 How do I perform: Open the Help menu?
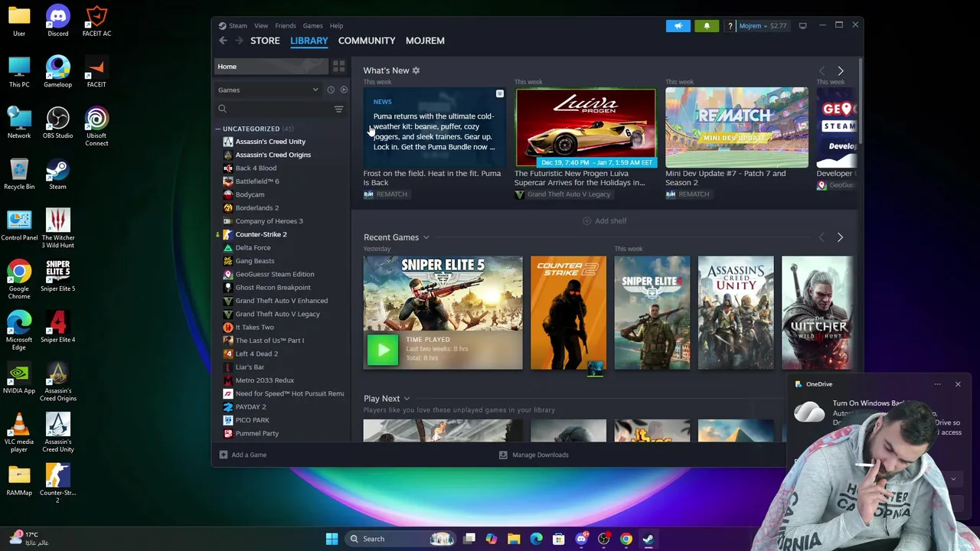click(x=336, y=26)
